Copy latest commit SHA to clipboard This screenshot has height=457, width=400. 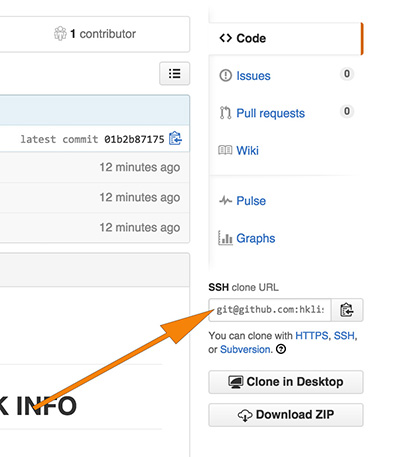tap(175, 139)
